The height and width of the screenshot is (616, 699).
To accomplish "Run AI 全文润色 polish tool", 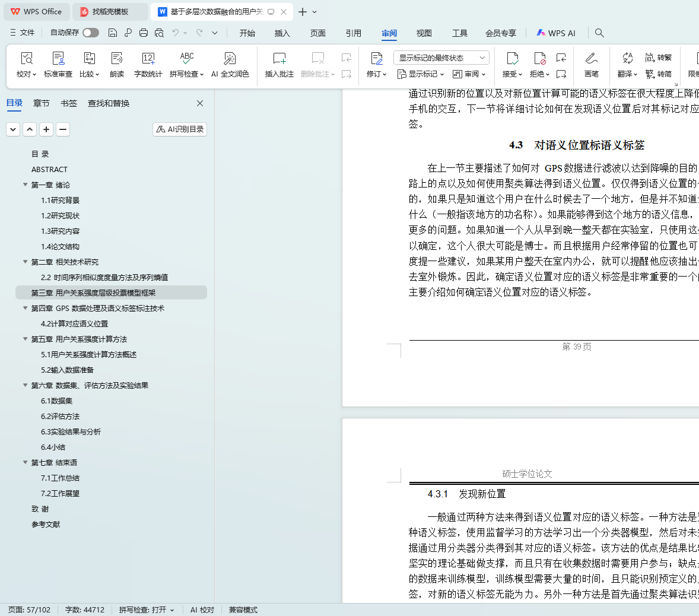I will point(230,59).
